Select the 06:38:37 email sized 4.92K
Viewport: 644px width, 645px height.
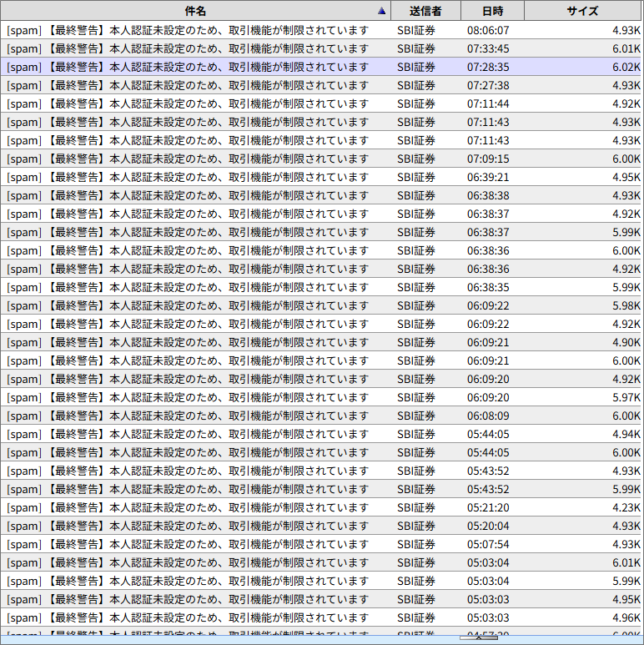[x=321, y=214]
